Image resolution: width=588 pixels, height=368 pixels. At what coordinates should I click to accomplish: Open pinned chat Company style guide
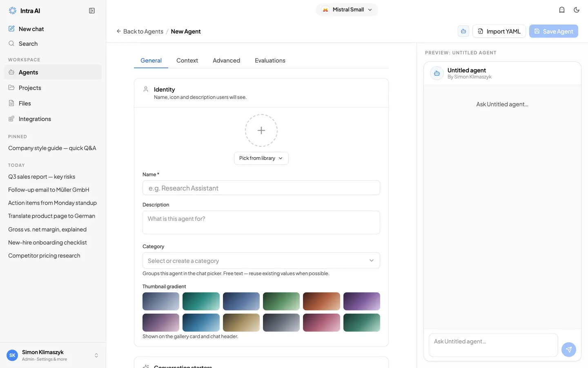point(53,148)
